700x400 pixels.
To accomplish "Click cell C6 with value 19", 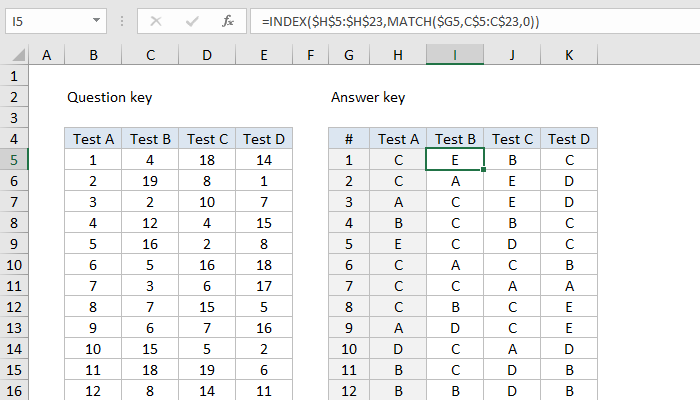I will [x=150, y=181].
